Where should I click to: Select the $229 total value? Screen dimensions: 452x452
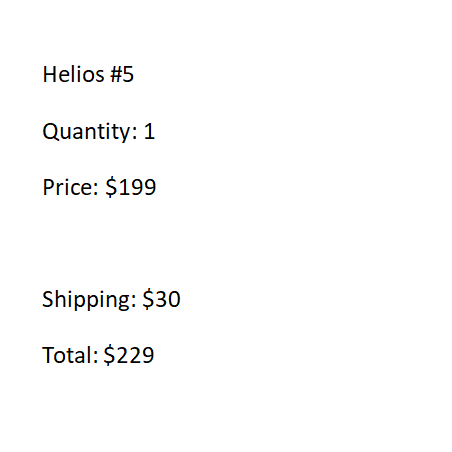point(129,355)
